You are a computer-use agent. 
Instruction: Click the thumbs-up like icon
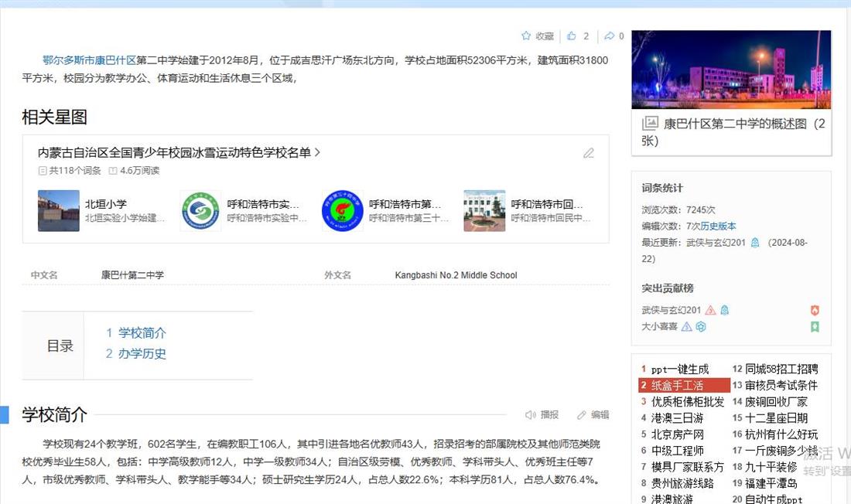(572, 36)
